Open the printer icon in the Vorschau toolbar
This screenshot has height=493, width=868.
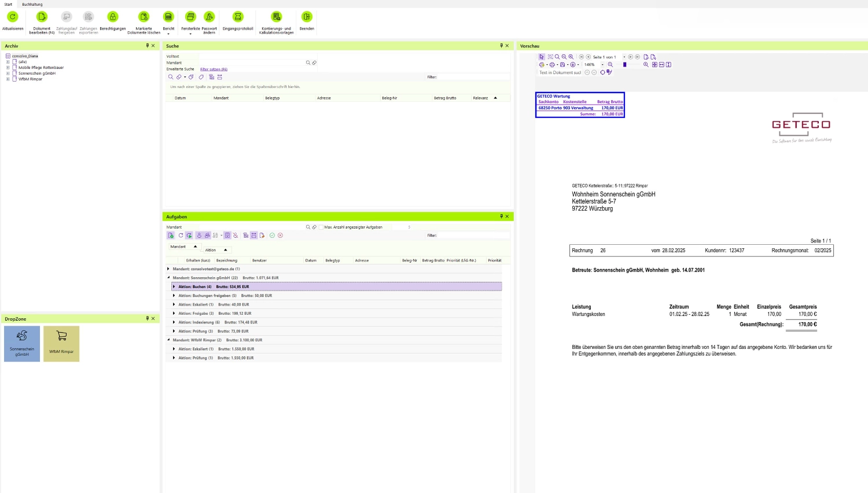553,64
